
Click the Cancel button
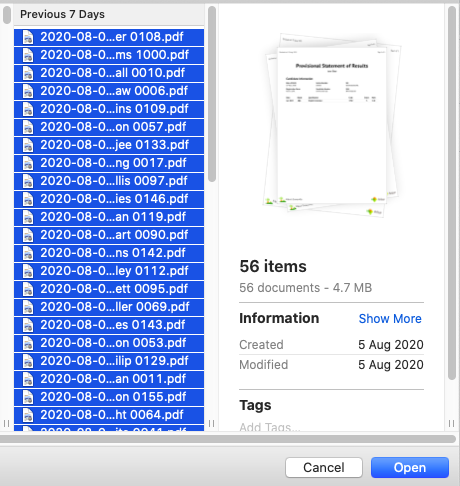click(324, 467)
